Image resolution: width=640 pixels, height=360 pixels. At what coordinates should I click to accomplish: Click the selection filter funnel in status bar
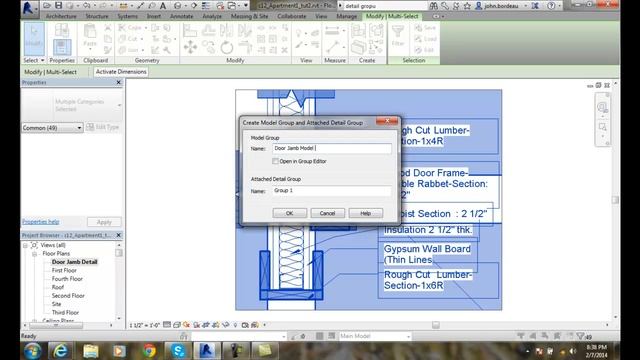(580, 336)
